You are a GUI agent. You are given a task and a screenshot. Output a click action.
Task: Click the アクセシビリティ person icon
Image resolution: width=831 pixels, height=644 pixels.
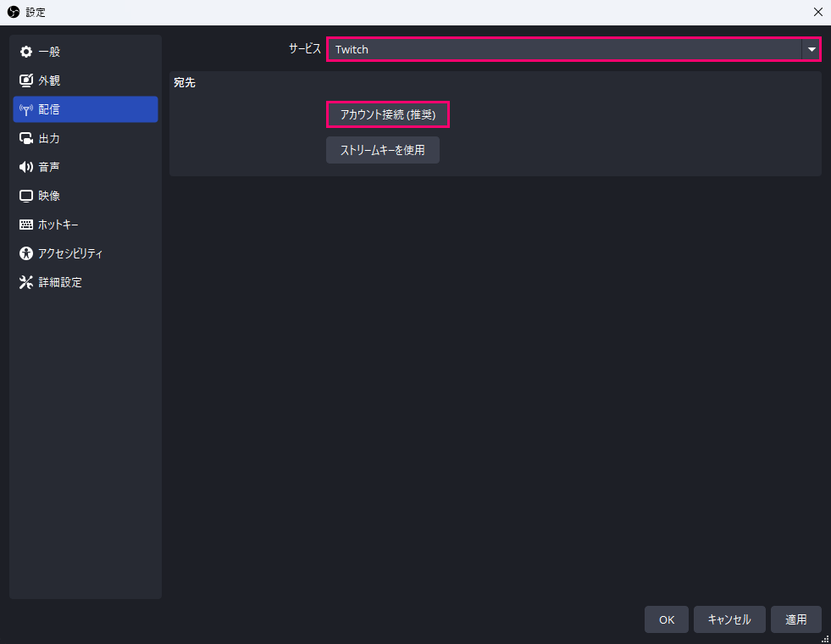(x=26, y=253)
